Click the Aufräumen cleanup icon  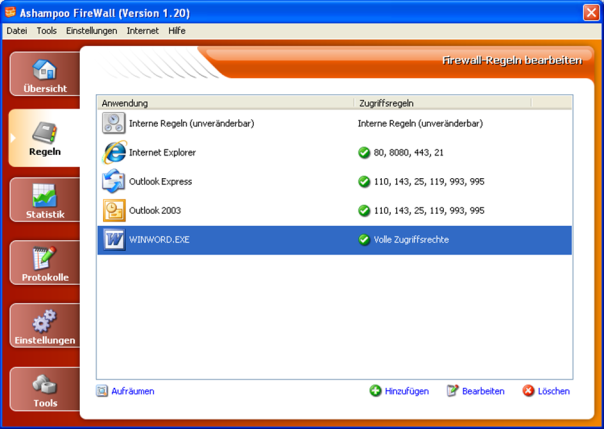click(102, 391)
